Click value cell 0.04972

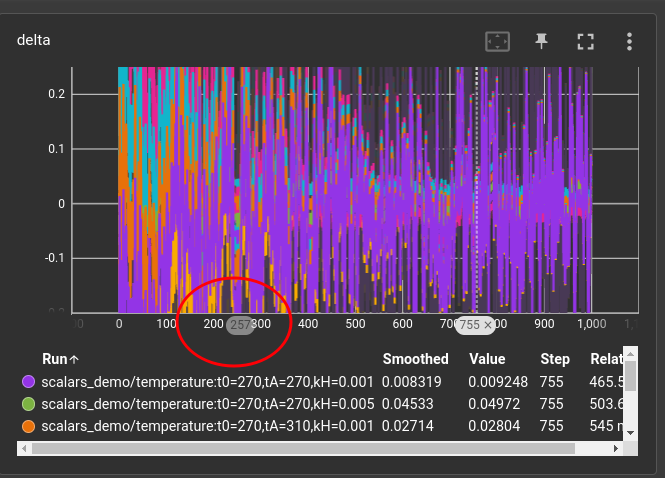click(x=494, y=404)
